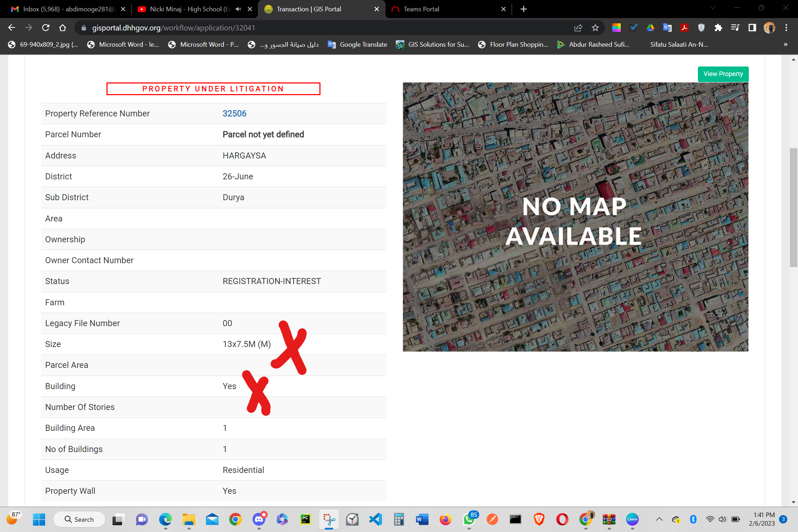Image resolution: width=798 pixels, height=532 pixels.
Task: Open the blue checkmark extension
Action: click(634, 28)
